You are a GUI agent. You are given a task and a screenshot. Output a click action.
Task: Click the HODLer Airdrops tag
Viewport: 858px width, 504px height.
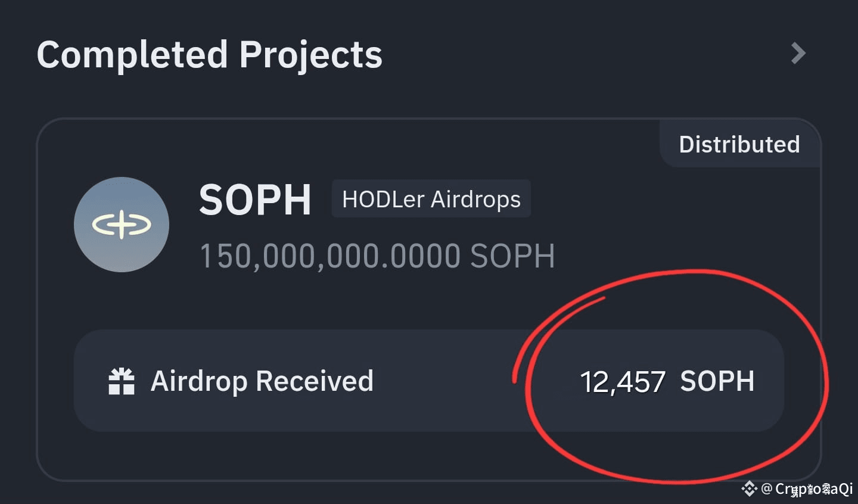click(x=431, y=199)
